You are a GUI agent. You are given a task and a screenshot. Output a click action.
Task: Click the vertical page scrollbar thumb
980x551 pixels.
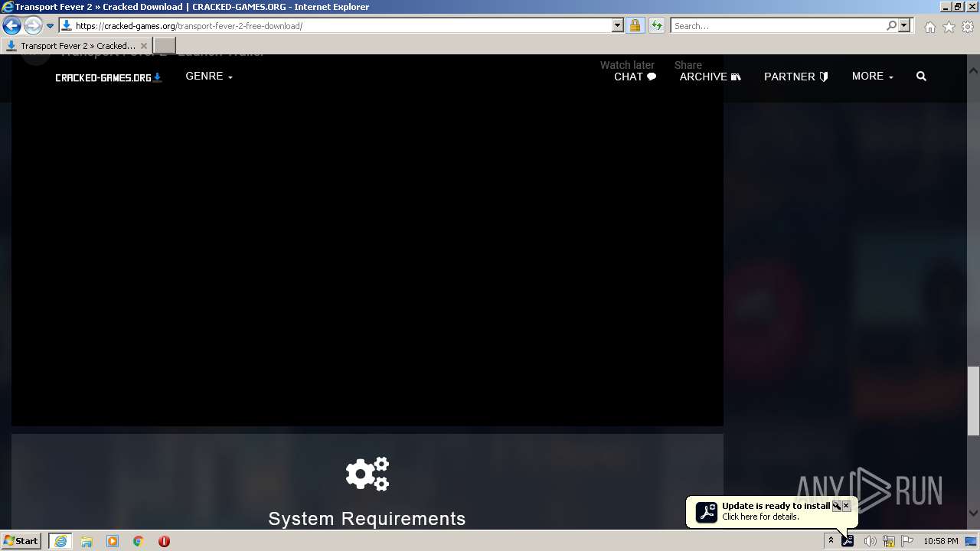click(973, 400)
